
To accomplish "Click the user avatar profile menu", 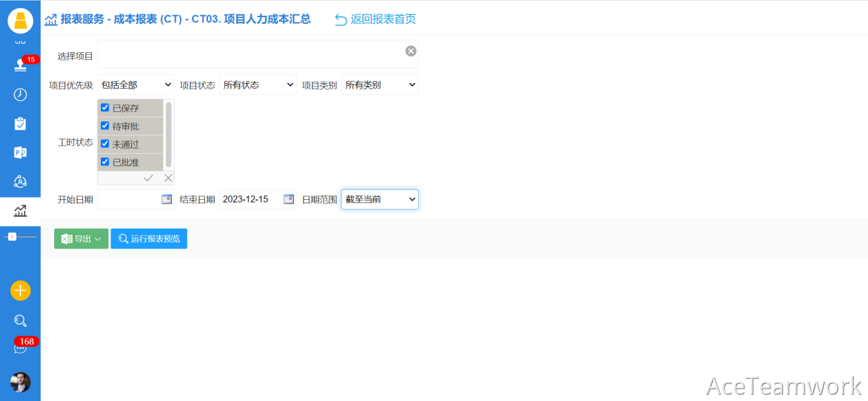I will pos(21,382).
